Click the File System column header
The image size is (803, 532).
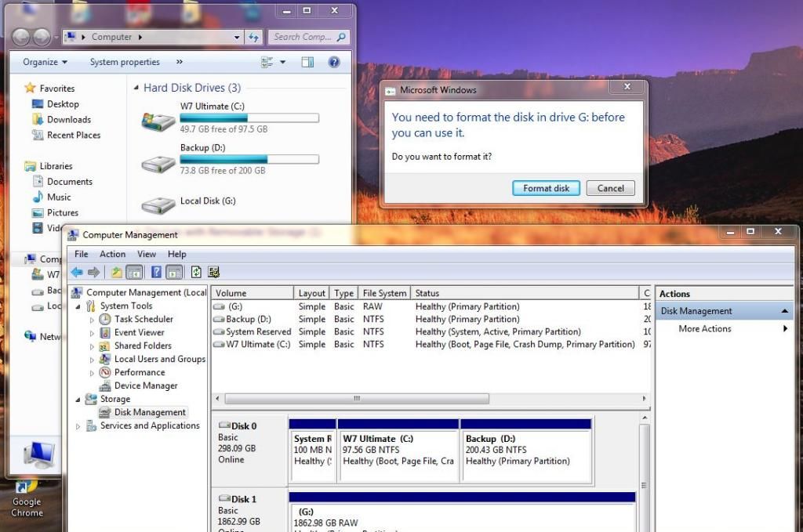[384, 293]
